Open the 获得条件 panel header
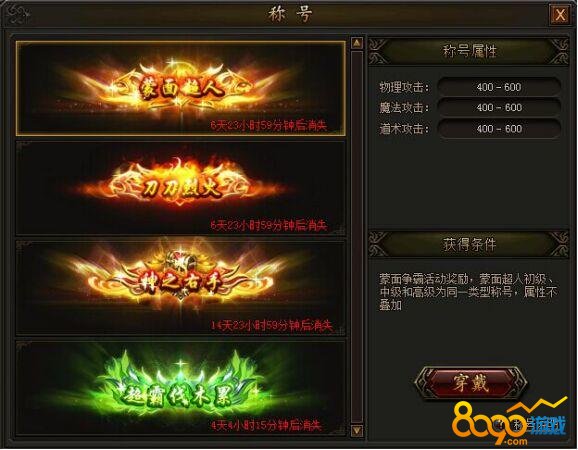This screenshot has height=450, width=578. point(469,244)
